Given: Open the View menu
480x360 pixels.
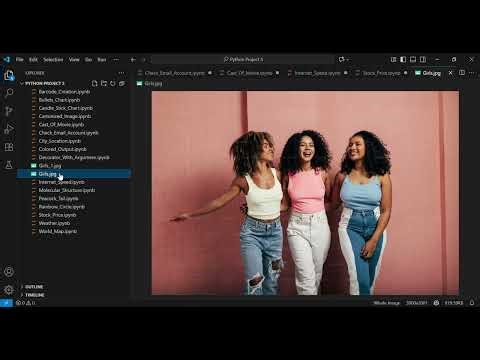Looking at the screenshot, I should [x=74, y=60].
